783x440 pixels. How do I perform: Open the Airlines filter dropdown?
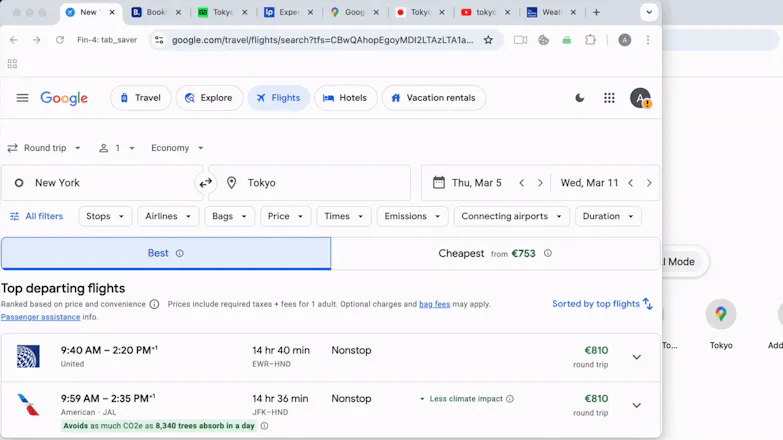[168, 216]
